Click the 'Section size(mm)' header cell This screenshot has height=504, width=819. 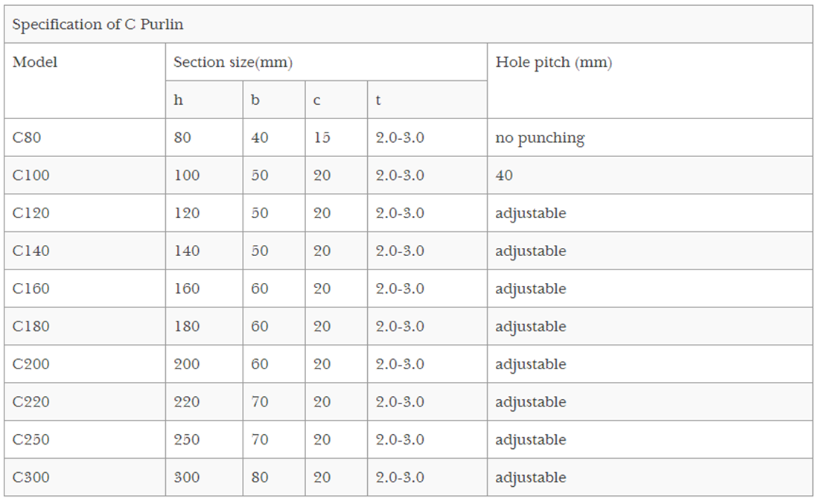click(233, 63)
